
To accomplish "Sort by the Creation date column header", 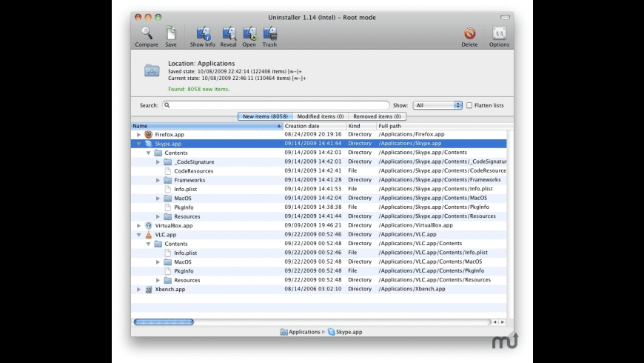I will 315,126.
